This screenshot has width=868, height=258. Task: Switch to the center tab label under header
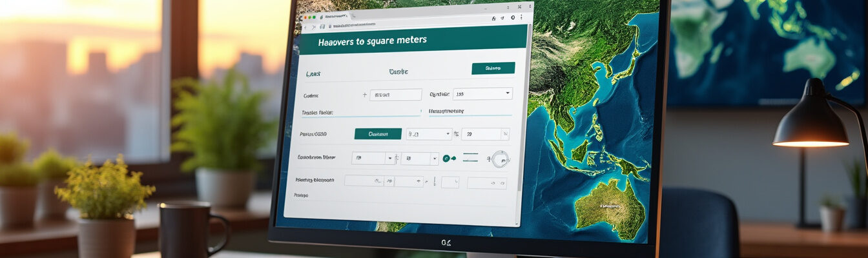pos(398,72)
